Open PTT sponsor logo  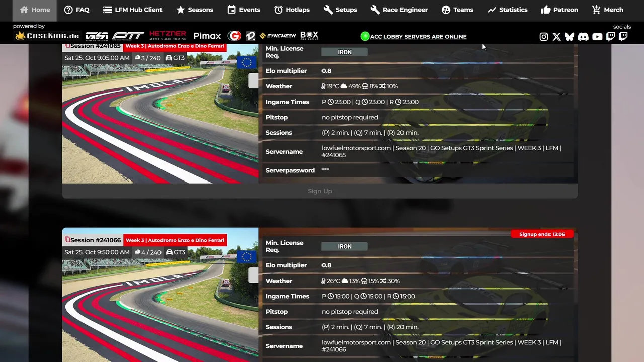[128, 36]
